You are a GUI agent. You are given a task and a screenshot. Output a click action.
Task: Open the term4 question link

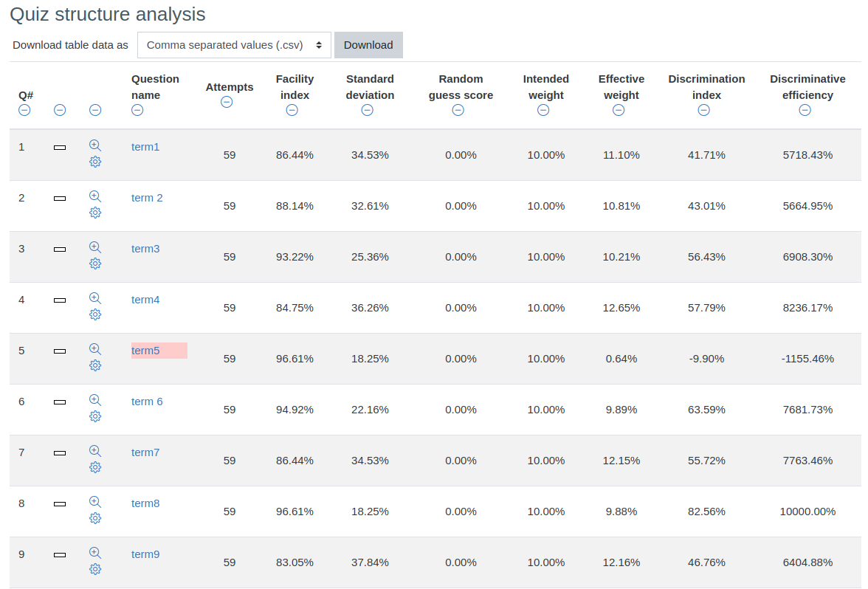pos(145,300)
